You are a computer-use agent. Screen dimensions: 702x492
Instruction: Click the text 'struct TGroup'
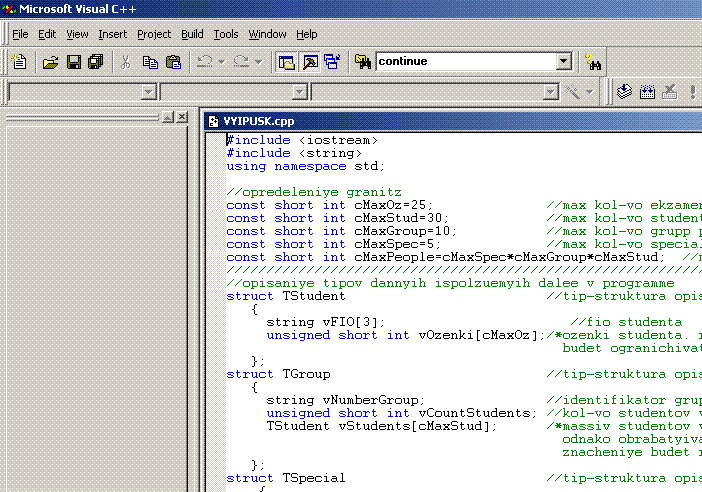coord(278,374)
